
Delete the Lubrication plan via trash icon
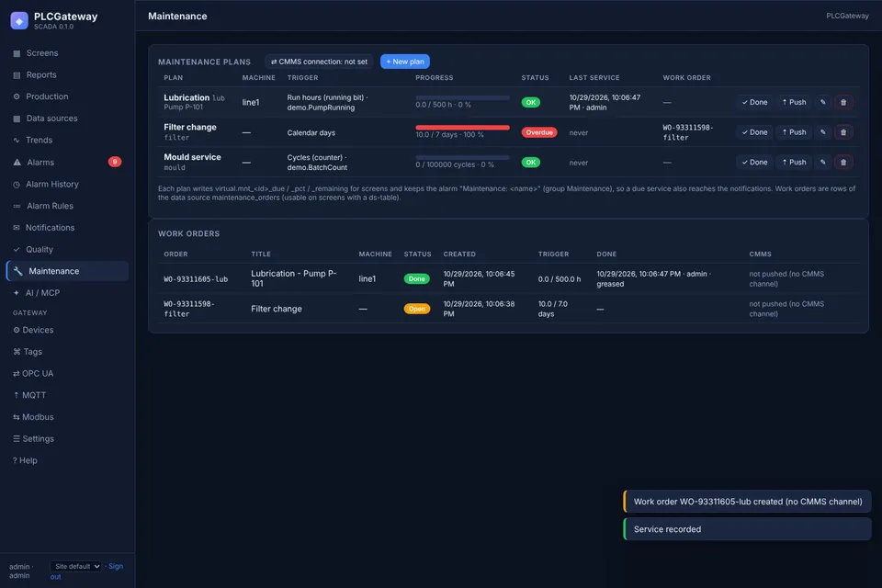pos(843,102)
